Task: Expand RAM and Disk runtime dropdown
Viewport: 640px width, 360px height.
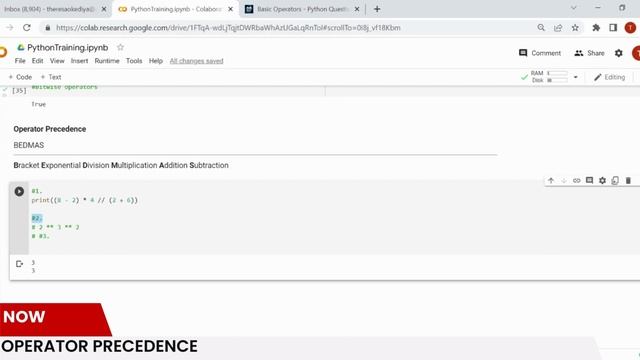Action: [576, 77]
